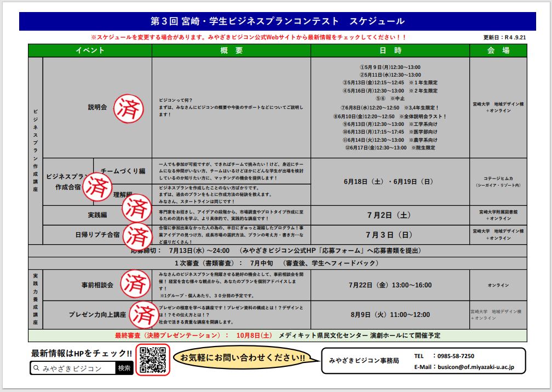Click the ⑫6月17日(金) 院生限定 line
Screen dimensions: 552x392
pos(390,148)
